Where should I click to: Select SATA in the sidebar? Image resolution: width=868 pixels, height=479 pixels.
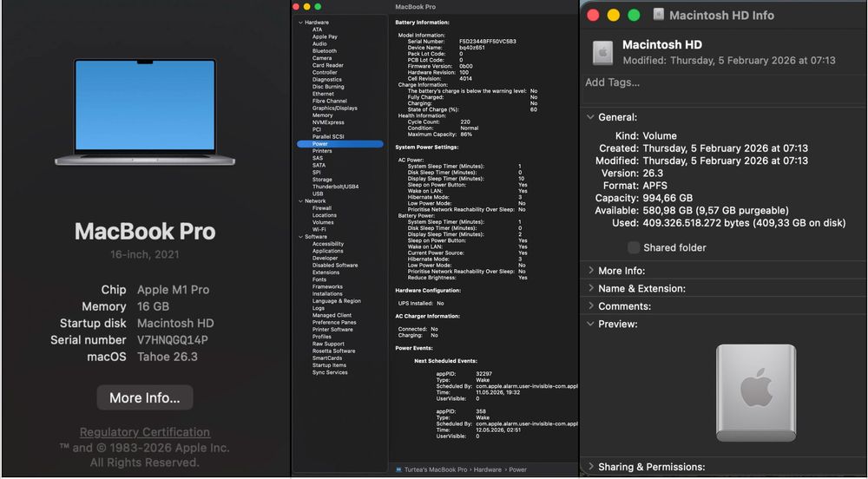pyautogui.click(x=319, y=166)
